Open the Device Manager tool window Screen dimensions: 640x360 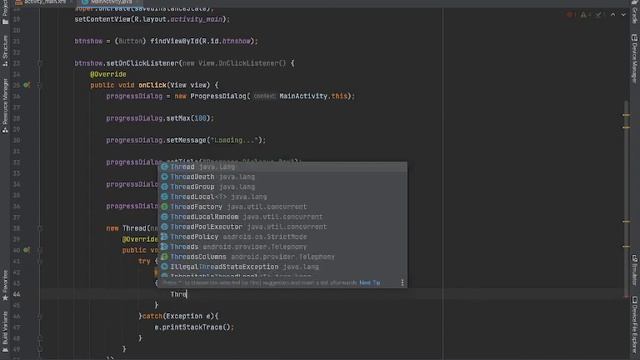[x=634, y=58]
